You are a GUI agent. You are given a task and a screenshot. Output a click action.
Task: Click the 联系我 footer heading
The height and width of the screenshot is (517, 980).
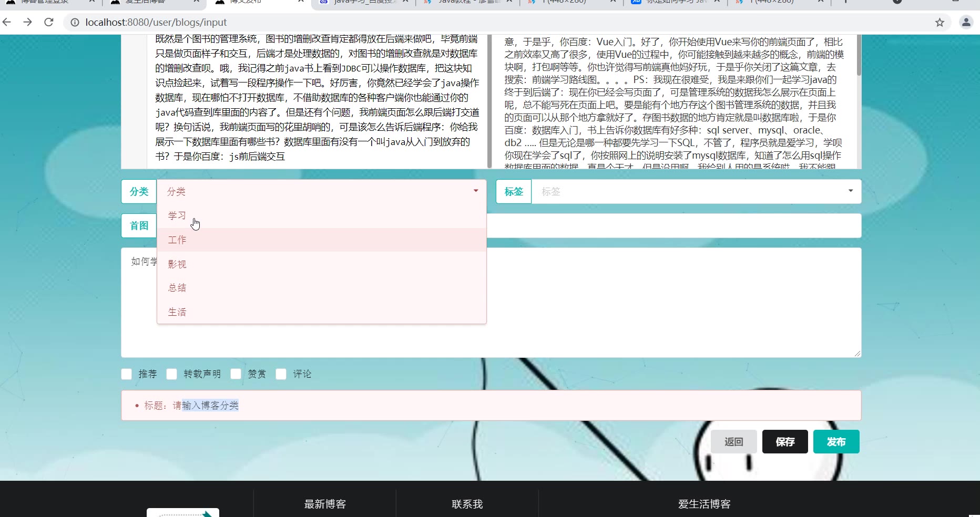pos(467,504)
